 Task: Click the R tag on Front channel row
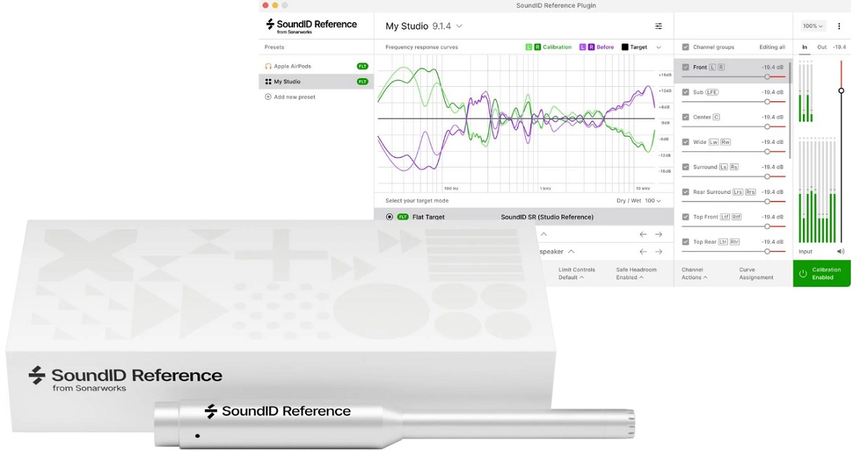pos(721,67)
